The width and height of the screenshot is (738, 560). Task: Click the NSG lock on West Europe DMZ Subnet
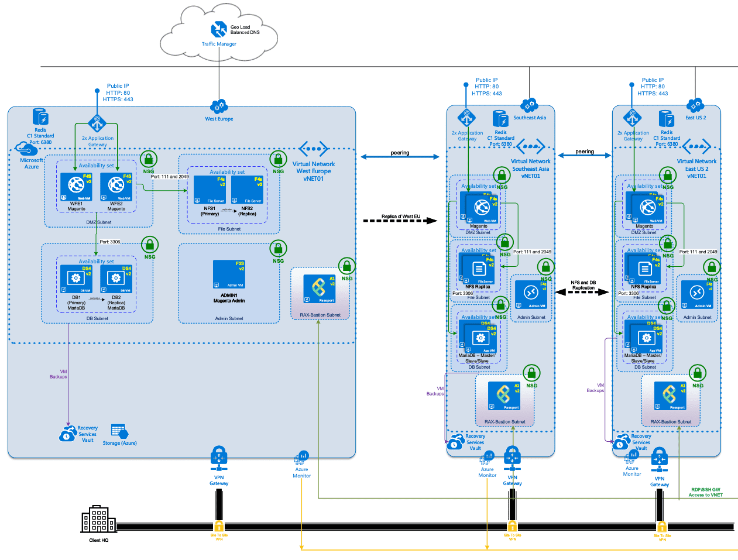click(149, 159)
